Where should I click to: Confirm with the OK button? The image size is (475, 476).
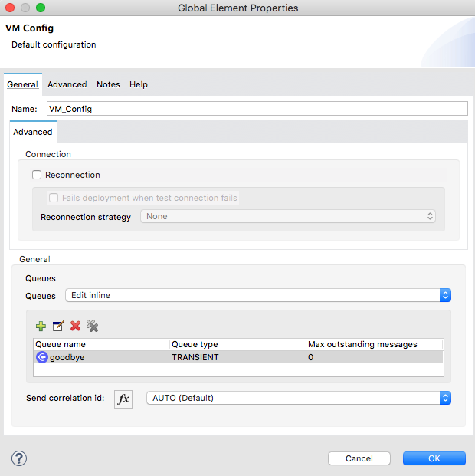pyautogui.click(x=434, y=458)
